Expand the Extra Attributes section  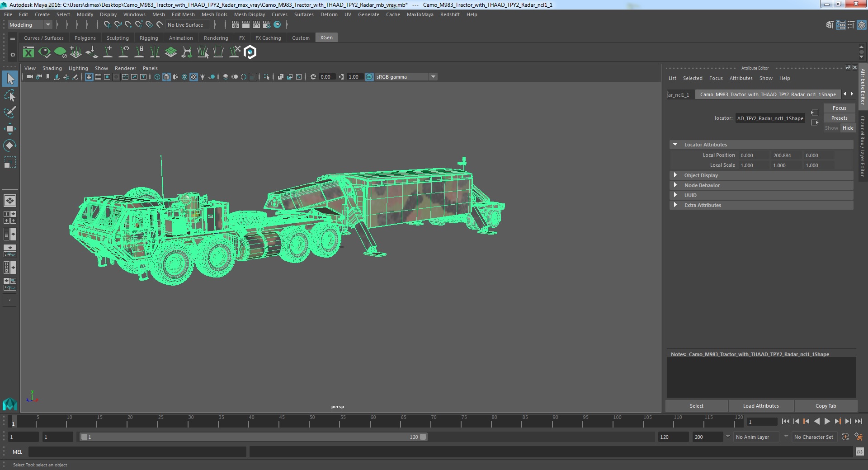[x=675, y=205]
